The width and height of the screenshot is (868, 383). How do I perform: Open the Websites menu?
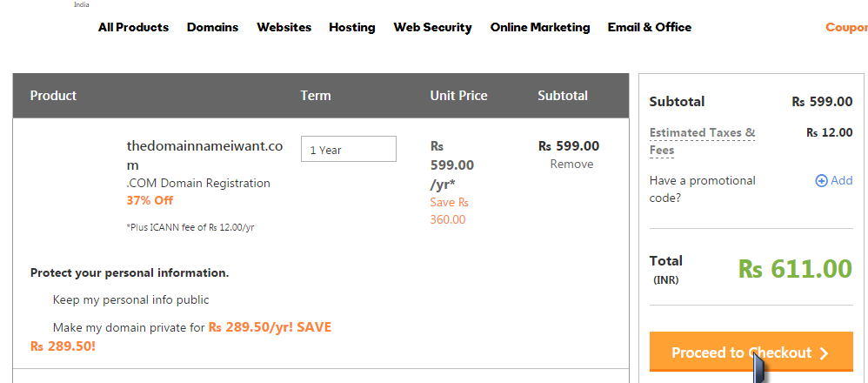pyautogui.click(x=284, y=27)
